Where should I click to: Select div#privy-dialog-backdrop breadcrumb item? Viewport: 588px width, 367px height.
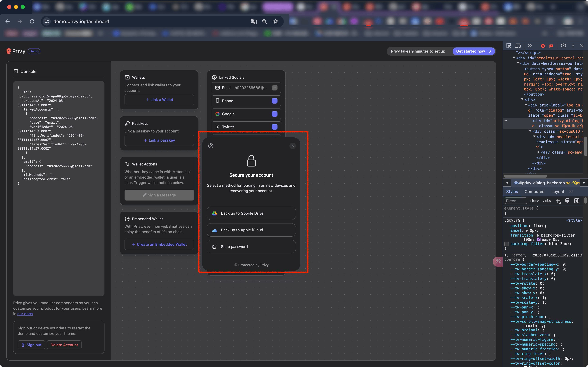546,183
